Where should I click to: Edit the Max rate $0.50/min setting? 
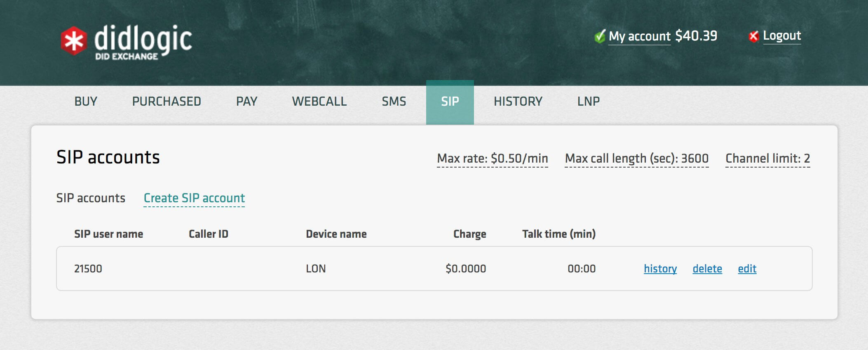click(x=492, y=158)
